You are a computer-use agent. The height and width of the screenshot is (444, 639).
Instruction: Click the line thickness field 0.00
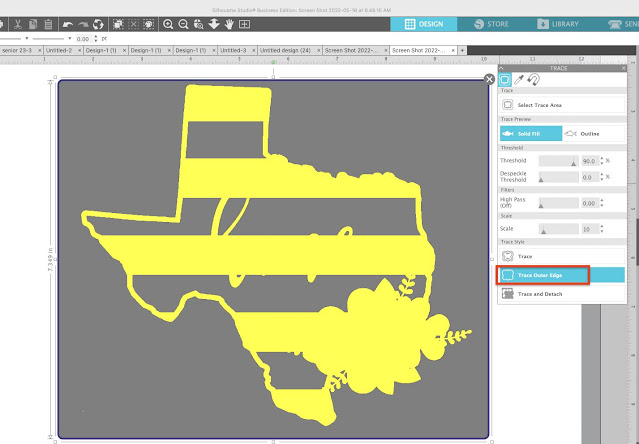84,39
